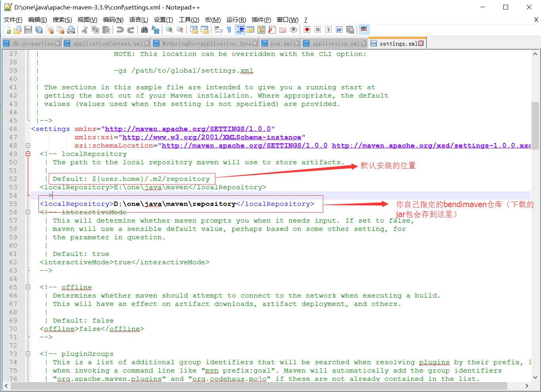Click the Open file toolbar icon
This screenshot has width=541, height=392.
pyautogui.click(x=17, y=30)
